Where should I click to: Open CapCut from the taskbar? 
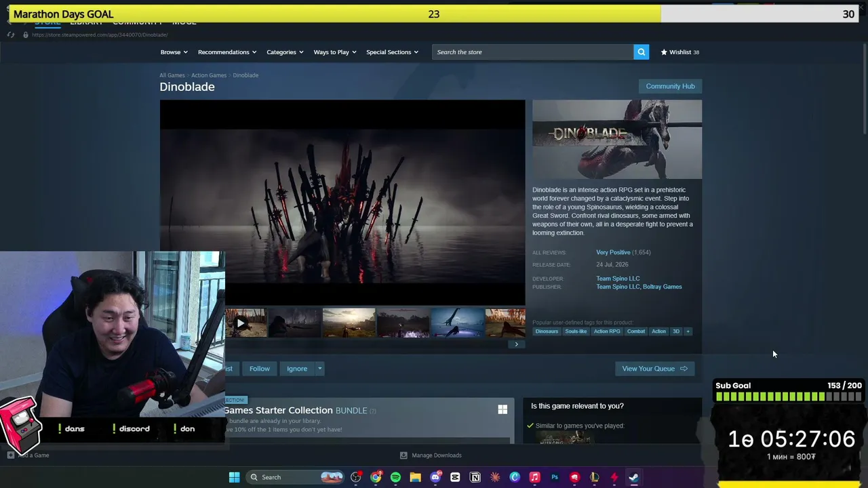tap(455, 477)
